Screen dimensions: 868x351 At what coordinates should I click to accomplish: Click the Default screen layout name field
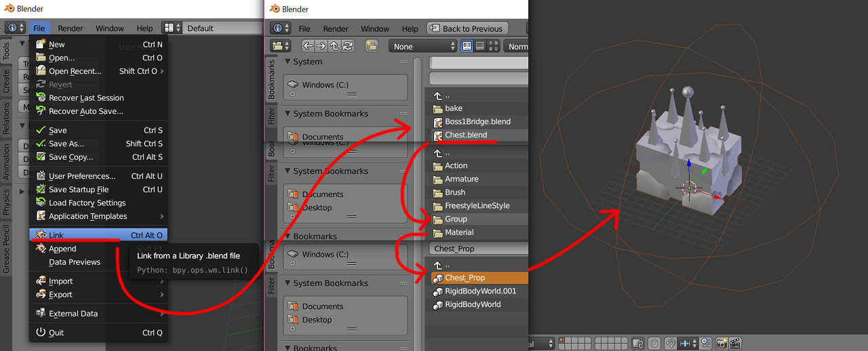222,28
